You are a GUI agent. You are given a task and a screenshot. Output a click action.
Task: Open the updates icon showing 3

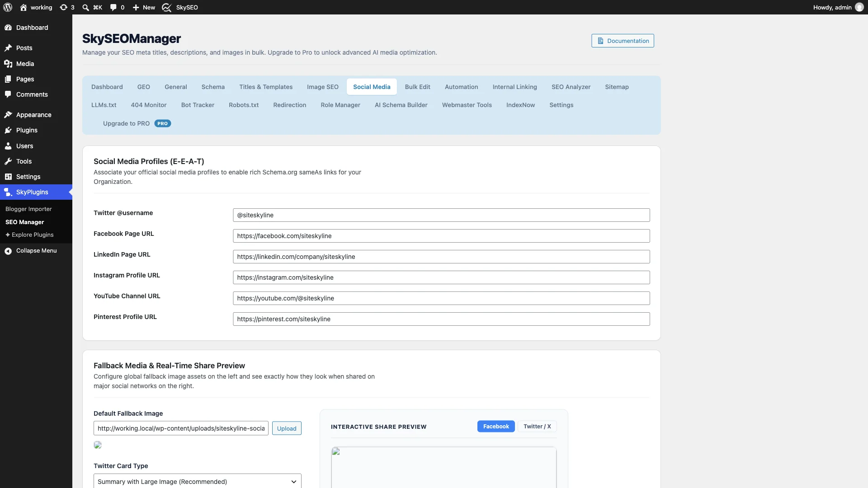coord(67,7)
